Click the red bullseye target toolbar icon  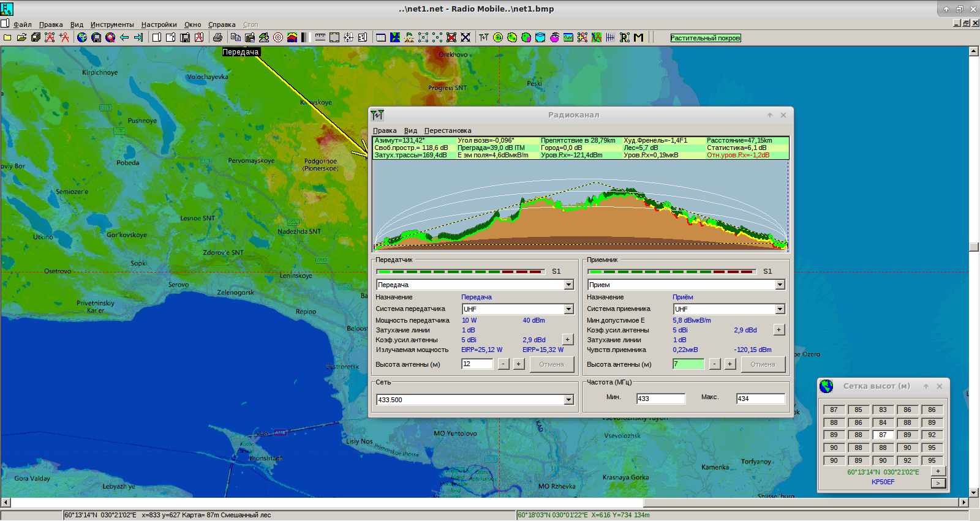tap(277, 37)
